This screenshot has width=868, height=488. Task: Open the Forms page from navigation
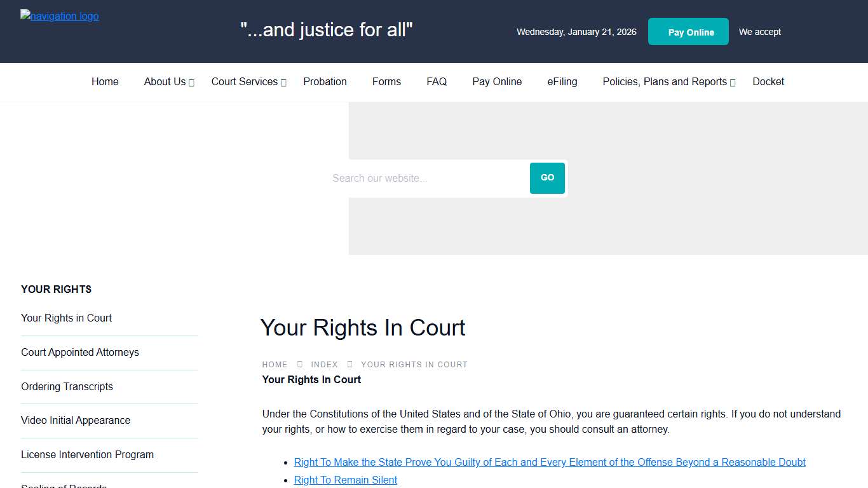coord(386,81)
